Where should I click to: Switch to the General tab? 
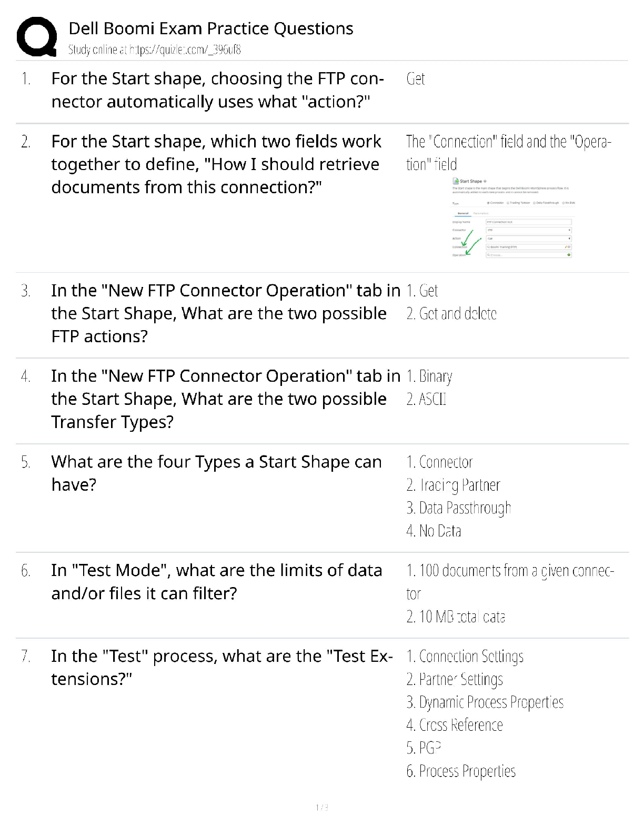pyautogui.click(x=463, y=213)
